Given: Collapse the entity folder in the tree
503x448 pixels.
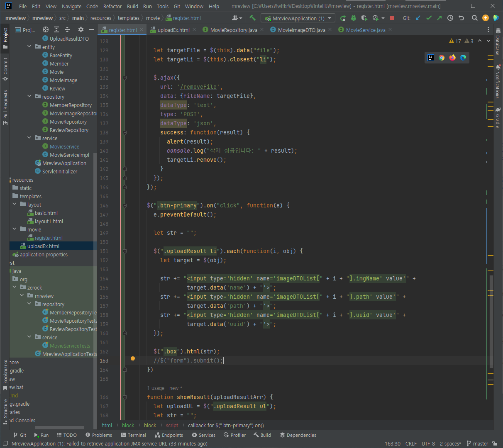Looking at the screenshot, I should pyautogui.click(x=29, y=47).
